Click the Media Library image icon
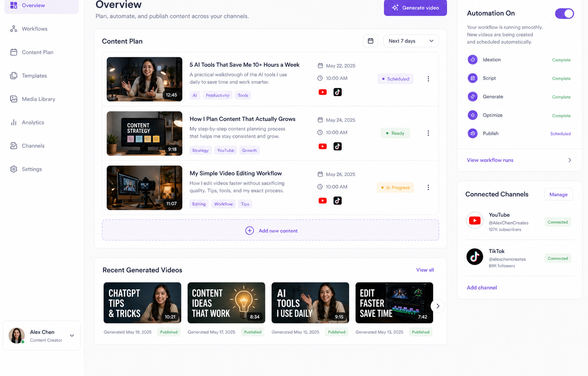588x376 pixels. point(14,99)
